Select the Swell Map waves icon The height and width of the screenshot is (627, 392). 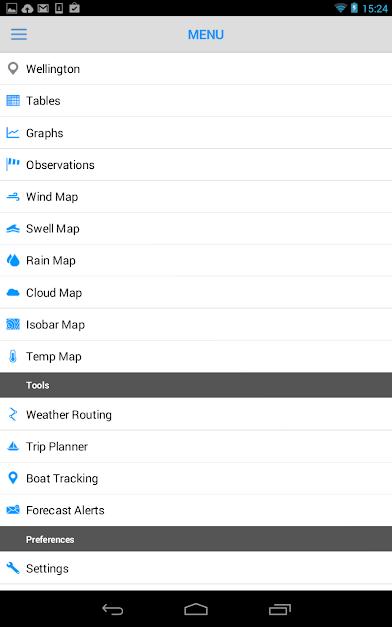tap(13, 229)
